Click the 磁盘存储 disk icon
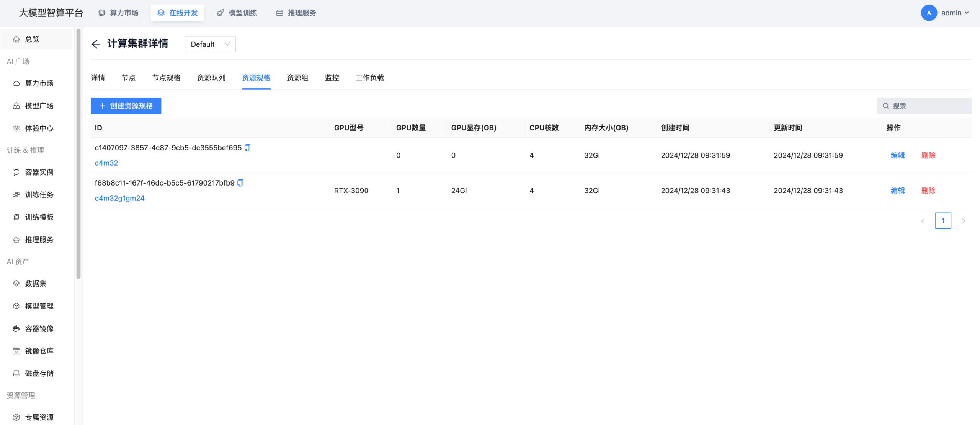The image size is (980, 425). click(x=16, y=373)
